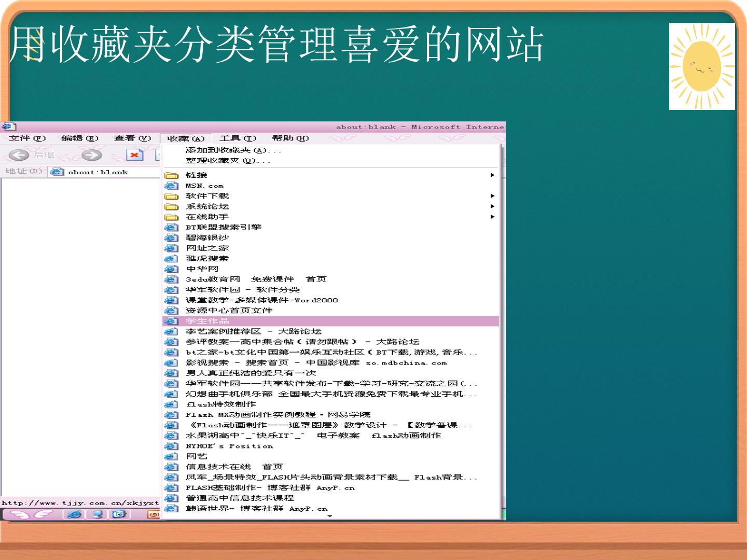Open the 工具(T) menu

[x=238, y=138]
